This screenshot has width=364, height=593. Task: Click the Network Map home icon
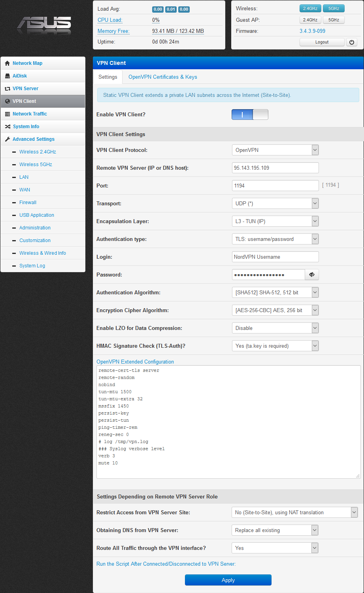(x=7, y=63)
